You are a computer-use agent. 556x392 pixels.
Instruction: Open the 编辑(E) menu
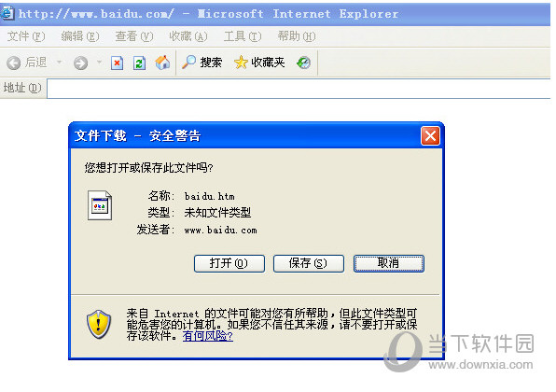click(x=80, y=36)
